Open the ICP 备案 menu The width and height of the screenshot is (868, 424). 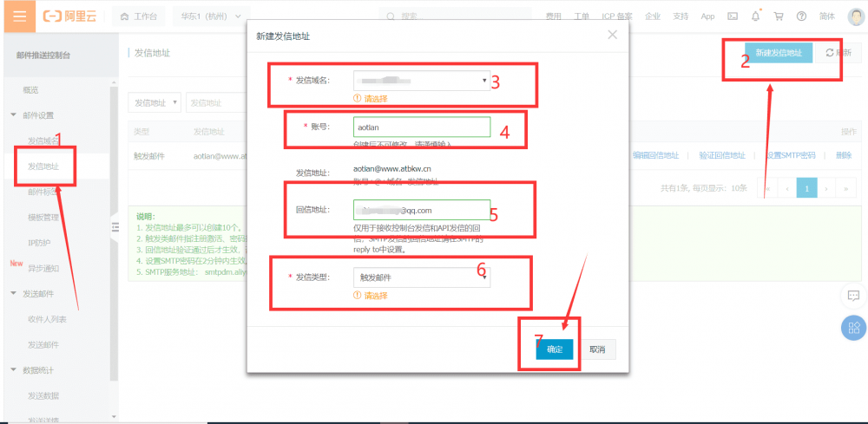coord(617,16)
